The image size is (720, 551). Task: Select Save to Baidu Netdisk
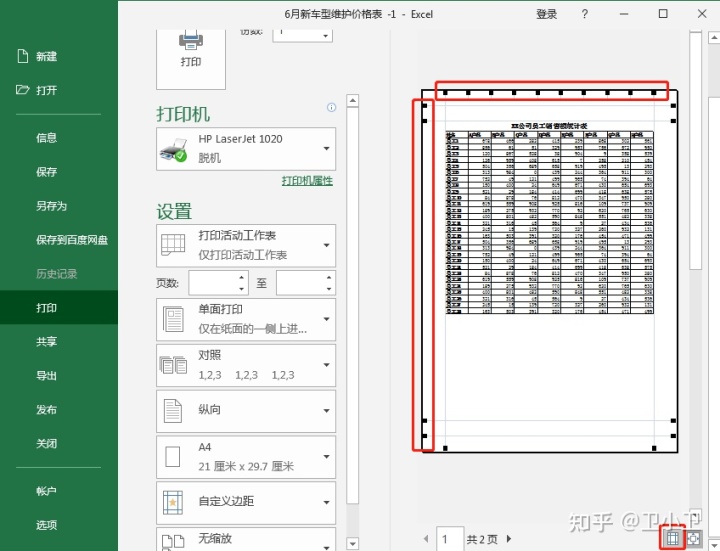72,240
